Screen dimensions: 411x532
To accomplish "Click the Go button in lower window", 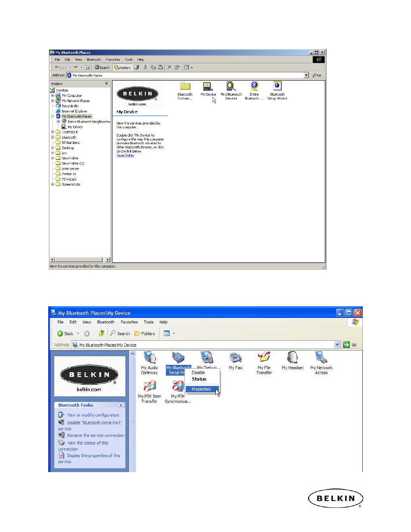I will pyautogui.click(x=350, y=345).
